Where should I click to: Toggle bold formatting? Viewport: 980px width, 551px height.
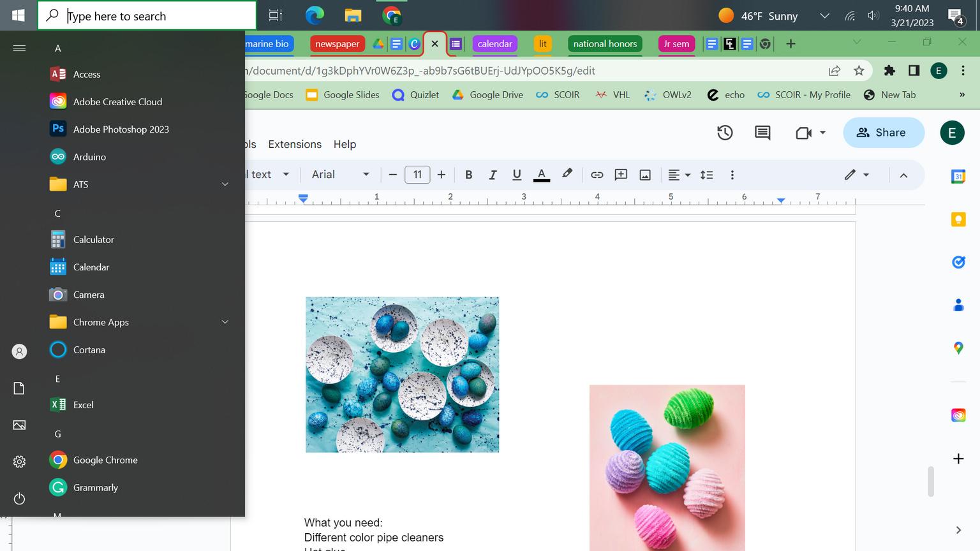[x=468, y=175]
